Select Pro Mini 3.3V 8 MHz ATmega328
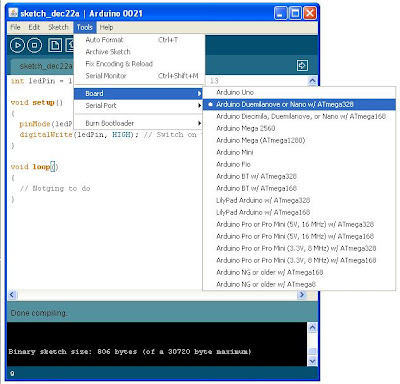This screenshot has height=384, width=400. click(299, 248)
